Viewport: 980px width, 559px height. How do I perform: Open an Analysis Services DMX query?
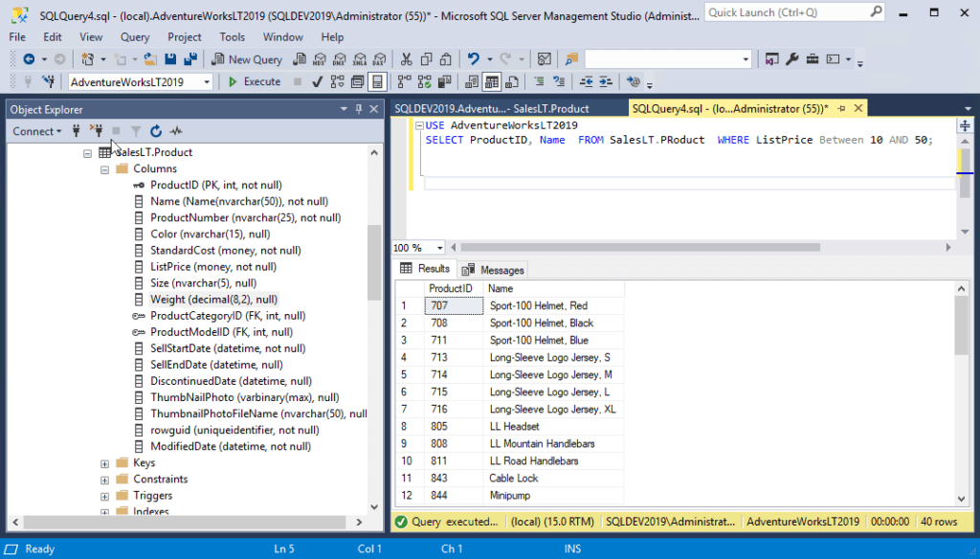(340, 59)
